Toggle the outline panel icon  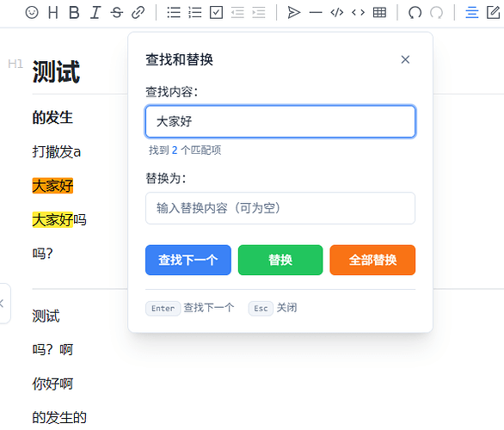click(x=472, y=13)
